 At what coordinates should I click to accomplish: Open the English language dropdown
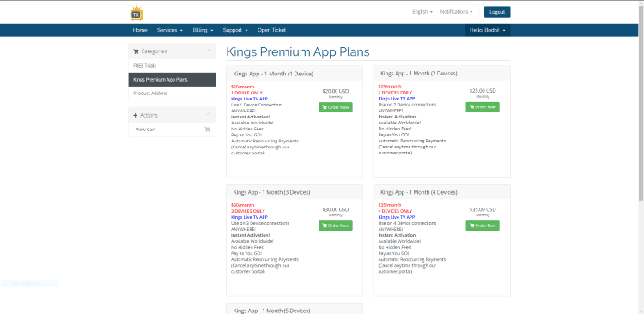coord(422,12)
